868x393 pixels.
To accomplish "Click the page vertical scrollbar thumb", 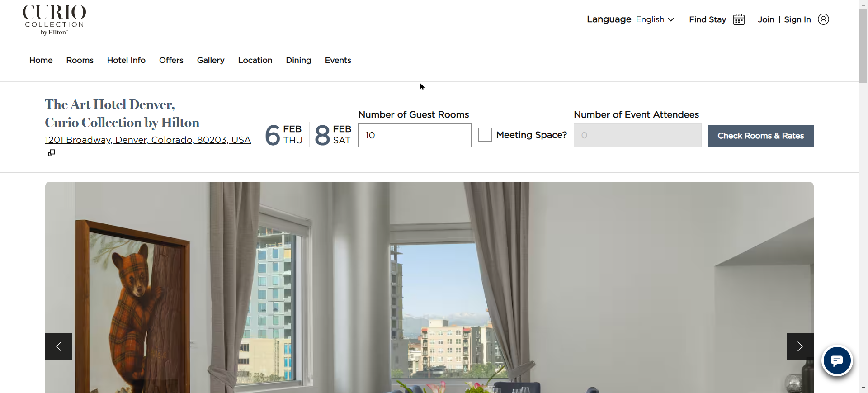I will click(x=863, y=46).
